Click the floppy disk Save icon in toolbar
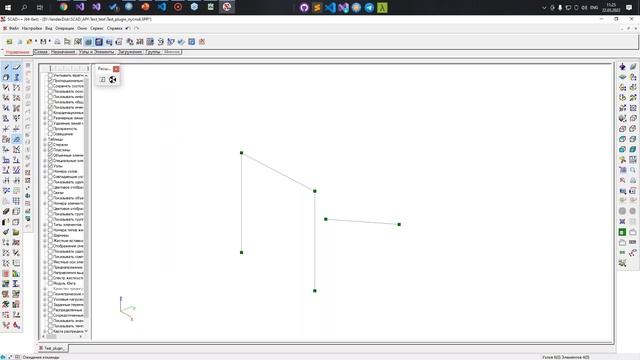This screenshot has width=640, height=360. pyautogui.click(x=43, y=42)
